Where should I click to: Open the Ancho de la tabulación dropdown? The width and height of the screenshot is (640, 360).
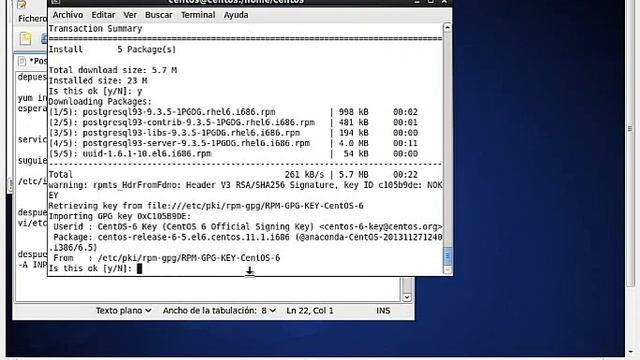(x=219, y=311)
